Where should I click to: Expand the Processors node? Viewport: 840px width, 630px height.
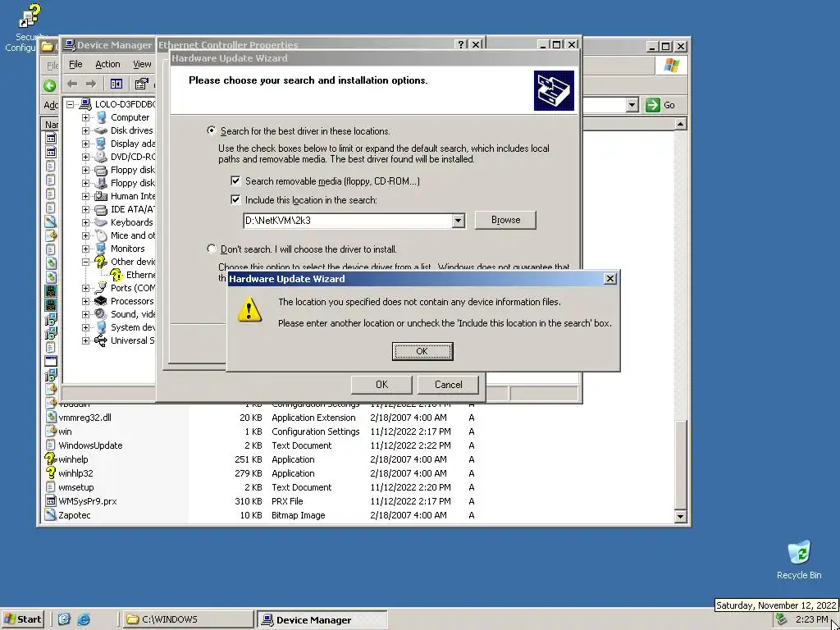(x=85, y=301)
